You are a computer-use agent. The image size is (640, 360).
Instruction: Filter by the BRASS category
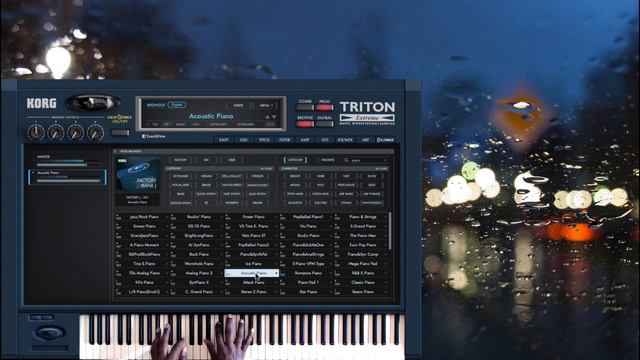(x=206, y=185)
